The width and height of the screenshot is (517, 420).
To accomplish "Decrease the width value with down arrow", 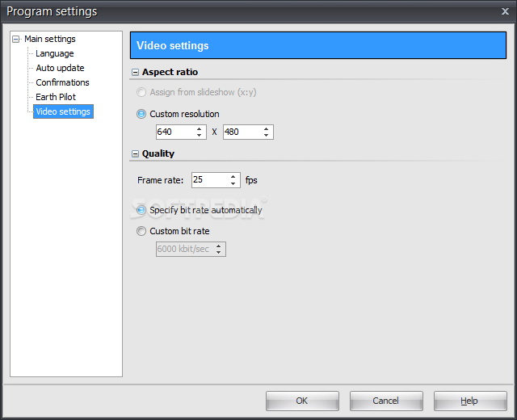I will pyautogui.click(x=200, y=135).
